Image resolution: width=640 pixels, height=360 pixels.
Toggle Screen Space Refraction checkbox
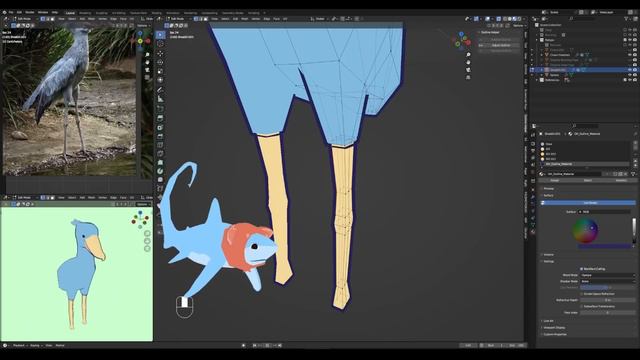(582, 293)
